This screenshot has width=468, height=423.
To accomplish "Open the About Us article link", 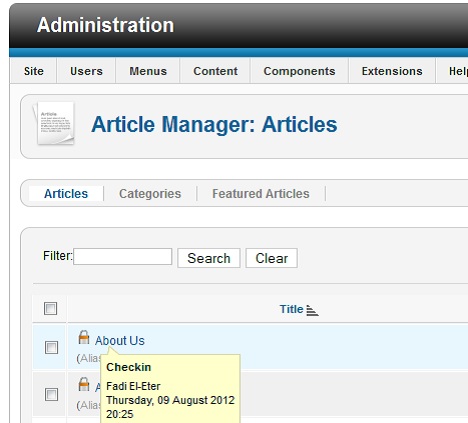I will click(x=120, y=341).
